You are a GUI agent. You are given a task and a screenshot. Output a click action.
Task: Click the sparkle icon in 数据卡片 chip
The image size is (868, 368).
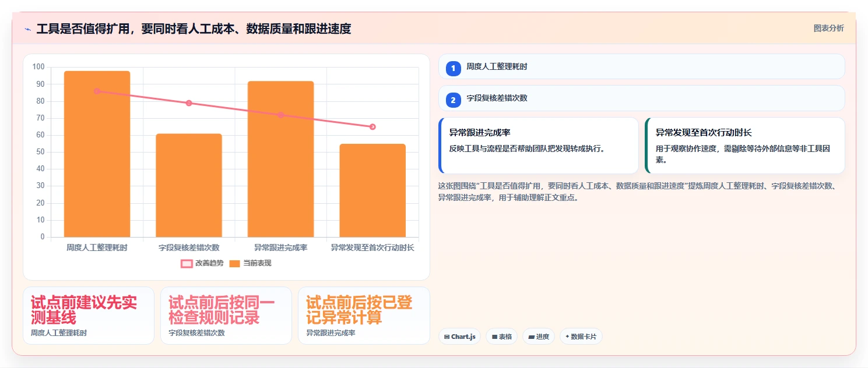[567, 337]
